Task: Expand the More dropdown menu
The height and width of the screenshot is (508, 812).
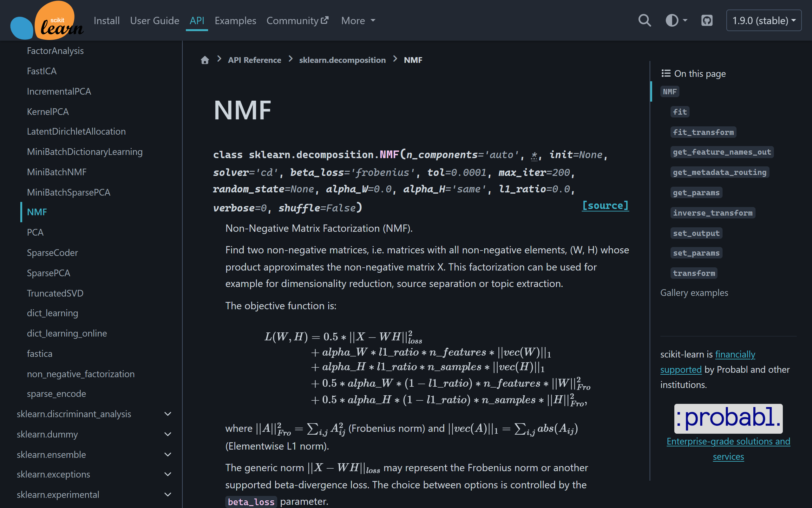Action: (358, 21)
